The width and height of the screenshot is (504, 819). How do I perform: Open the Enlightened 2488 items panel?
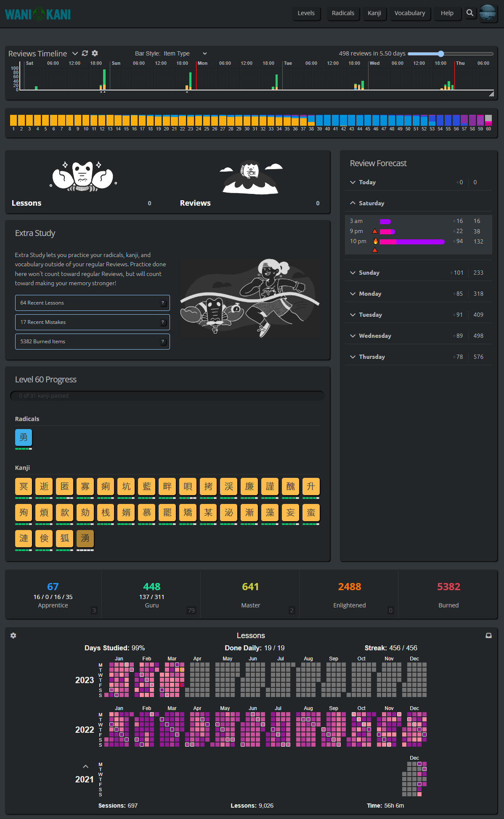(349, 595)
